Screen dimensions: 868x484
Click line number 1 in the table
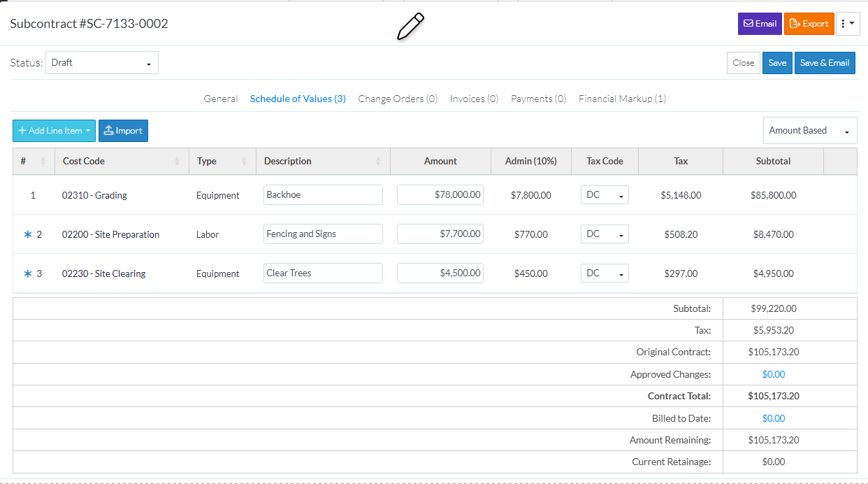33,196
